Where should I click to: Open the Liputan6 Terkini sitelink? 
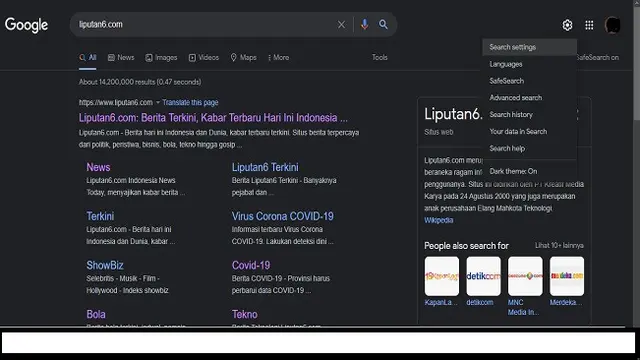[265, 167]
